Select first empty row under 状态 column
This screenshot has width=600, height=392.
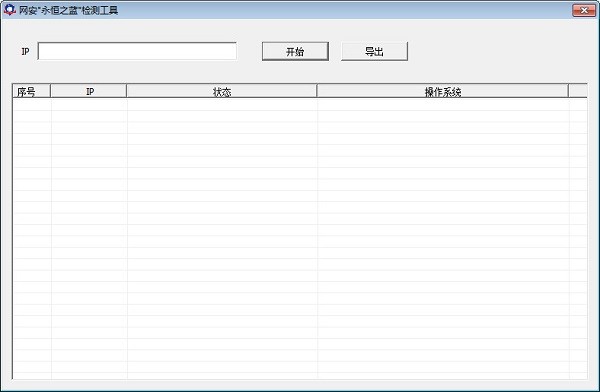point(222,105)
